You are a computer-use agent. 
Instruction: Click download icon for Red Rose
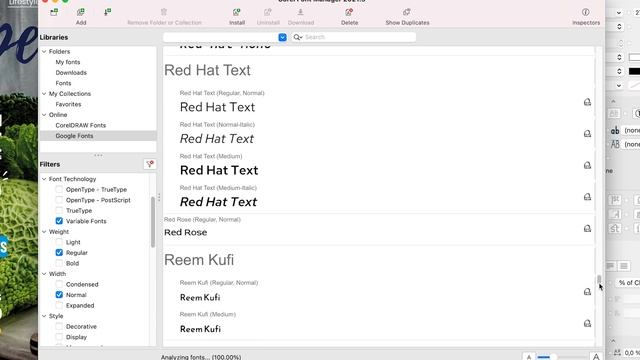(587, 229)
